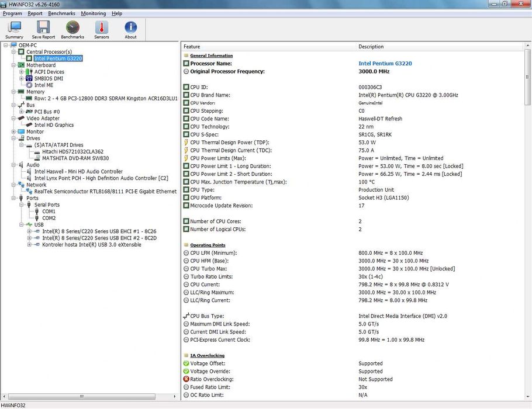Select the CPU Turbo Max row
The image size is (532, 409).
(353, 269)
